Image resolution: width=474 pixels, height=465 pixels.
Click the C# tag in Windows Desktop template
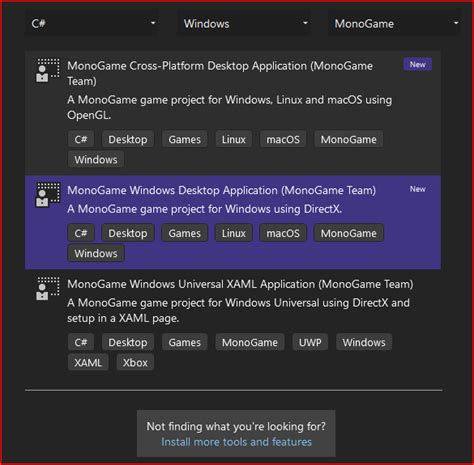point(81,233)
